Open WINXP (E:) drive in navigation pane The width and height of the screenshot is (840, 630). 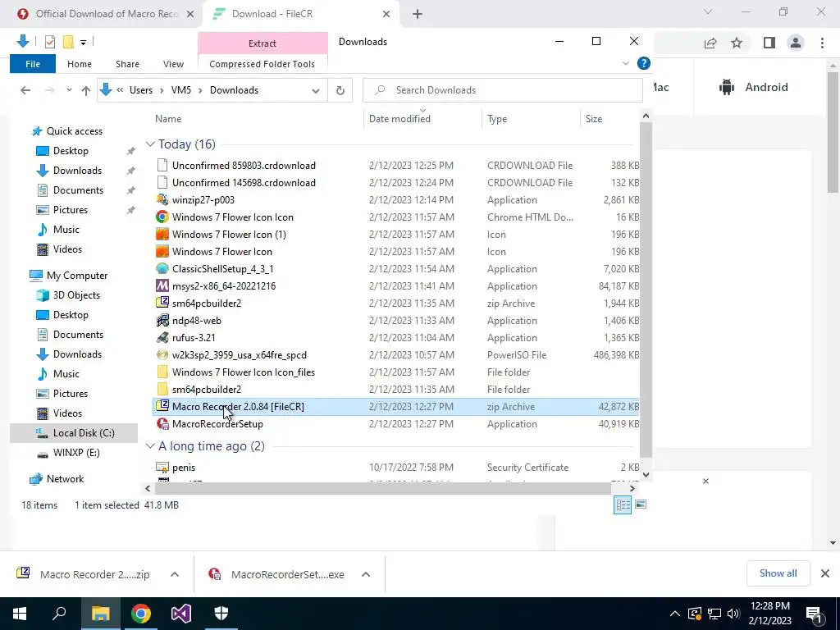click(x=76, y=453)
